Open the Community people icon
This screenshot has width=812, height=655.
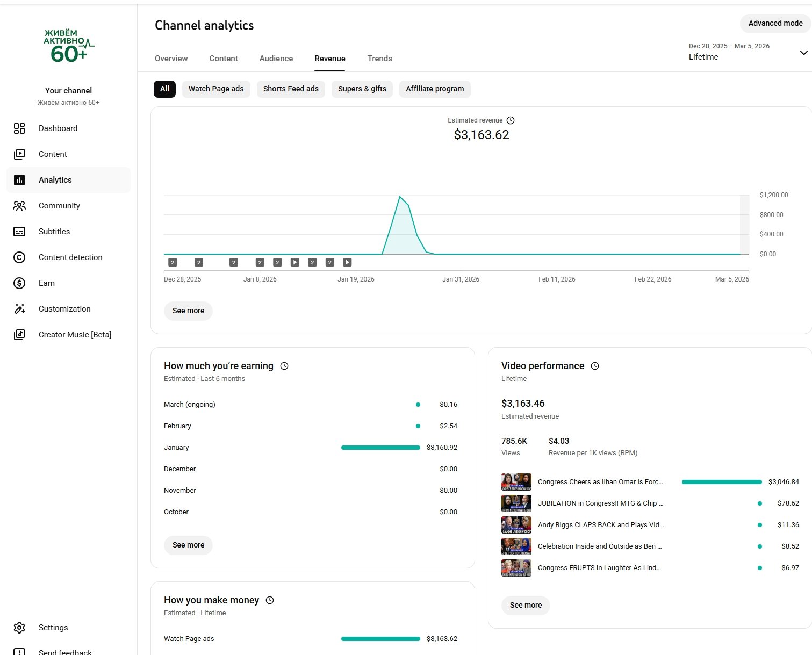point(19,206)
